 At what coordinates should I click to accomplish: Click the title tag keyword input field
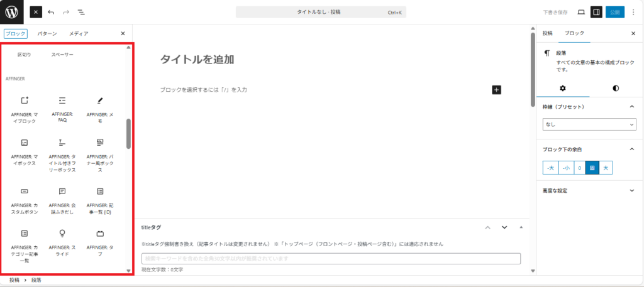(x=331, y=259)
